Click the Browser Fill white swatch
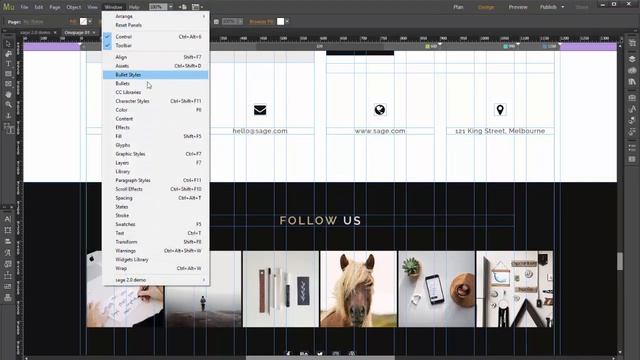Viewport: 640px width, 360px height. tap(280, 21)
